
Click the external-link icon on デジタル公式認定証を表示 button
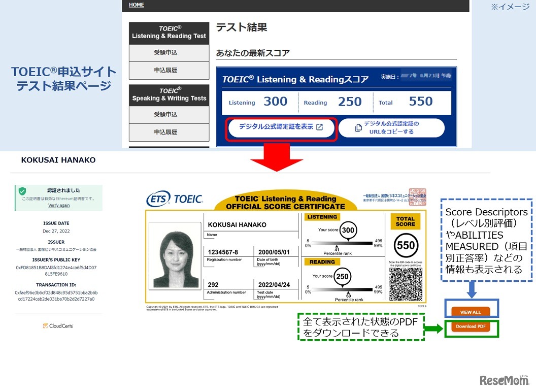pyautogui.click(x=319, y=127)
